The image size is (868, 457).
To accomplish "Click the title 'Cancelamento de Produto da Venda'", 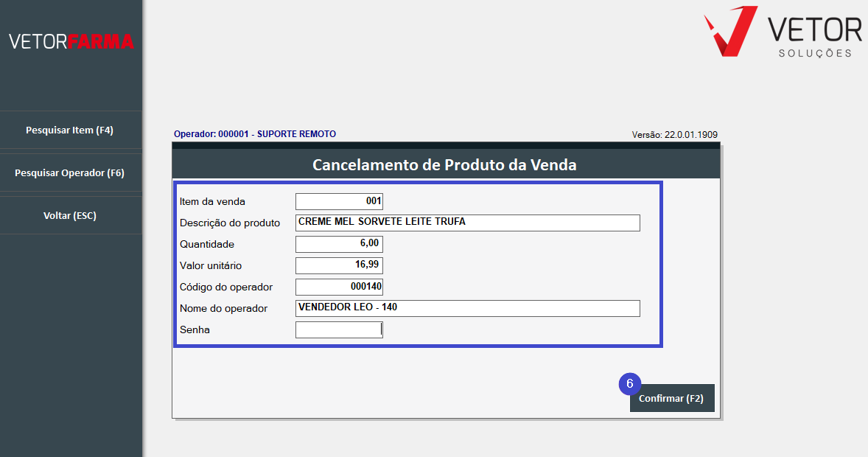I will pos(444,164).
